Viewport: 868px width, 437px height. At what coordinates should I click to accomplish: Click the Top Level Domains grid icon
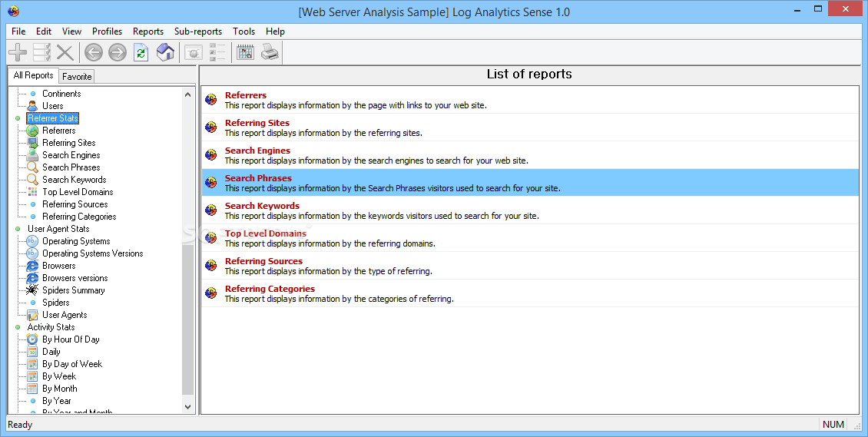point(33,192)
